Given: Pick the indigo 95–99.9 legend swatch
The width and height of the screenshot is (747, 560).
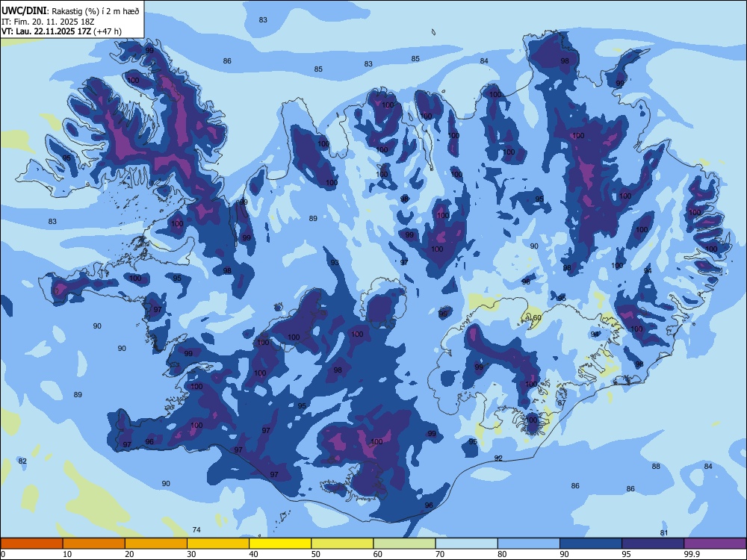Looking at the screenshot, I should pos(653,544).
